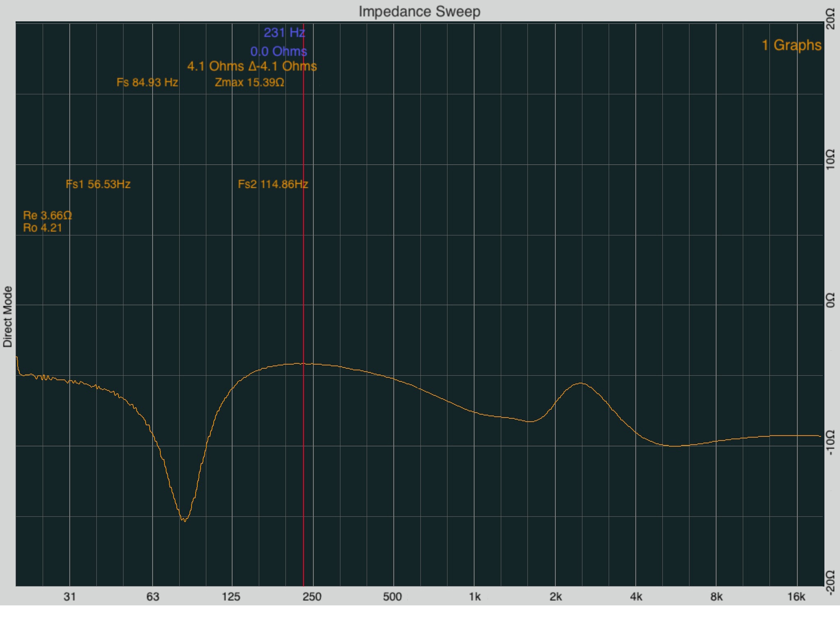Click the 125 frequency axis label
The image size is (840, 630).
click(231, 597)
